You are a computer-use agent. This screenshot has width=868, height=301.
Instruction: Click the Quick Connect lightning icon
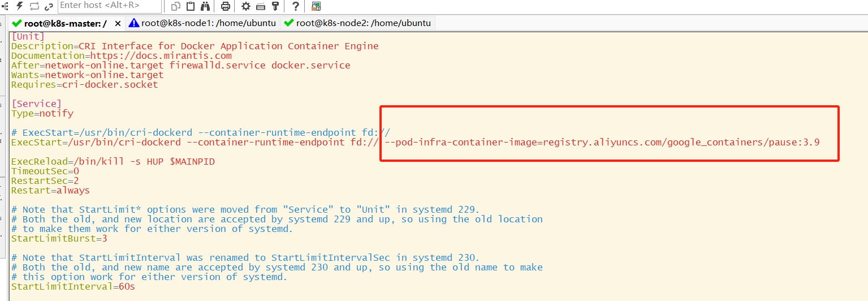pyautogui.click(x=20, y=6)
